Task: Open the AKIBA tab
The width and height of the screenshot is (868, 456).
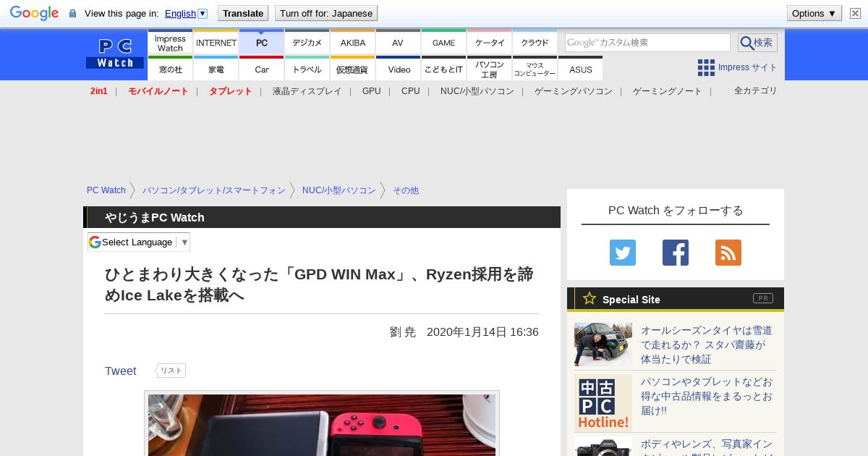Action: pyautogui.click(x=353, y=43)
